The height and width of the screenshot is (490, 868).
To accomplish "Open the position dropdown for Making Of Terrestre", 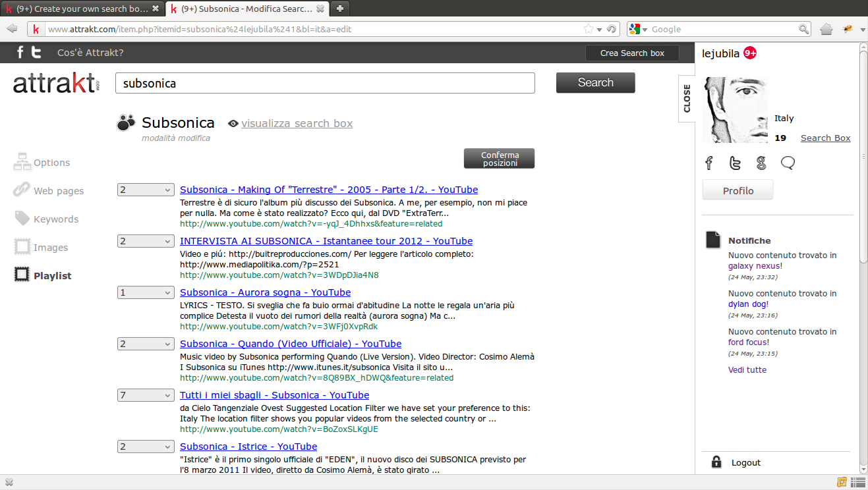I will coord(146,190).
